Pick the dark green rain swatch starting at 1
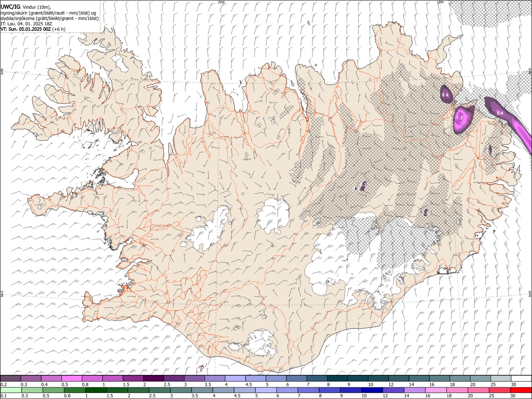This screenshot has width=532, height=399. click(96, 390)
